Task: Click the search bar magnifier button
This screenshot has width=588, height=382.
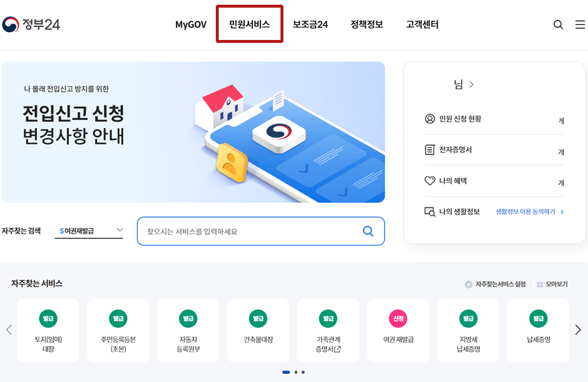Action: [368, 231]
